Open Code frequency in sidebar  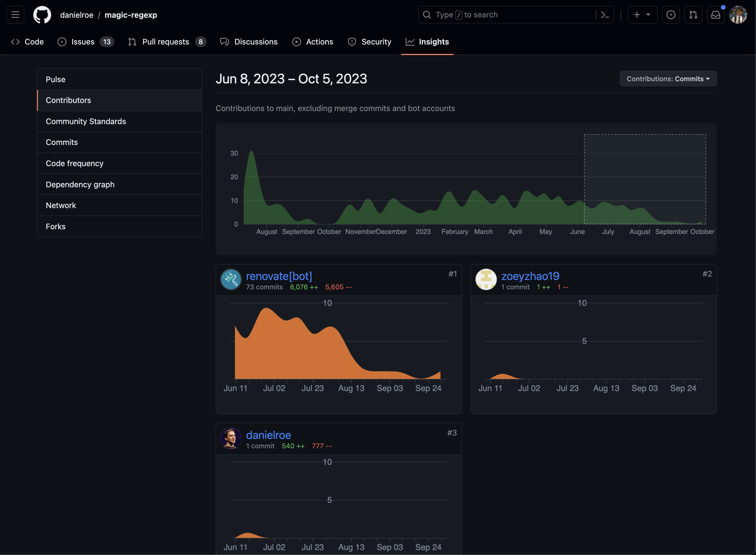tap(119, 163)
